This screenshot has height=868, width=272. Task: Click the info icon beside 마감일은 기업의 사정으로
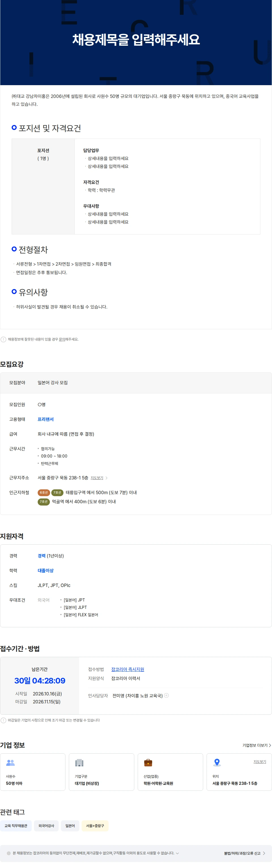click(x=3, y=720)
